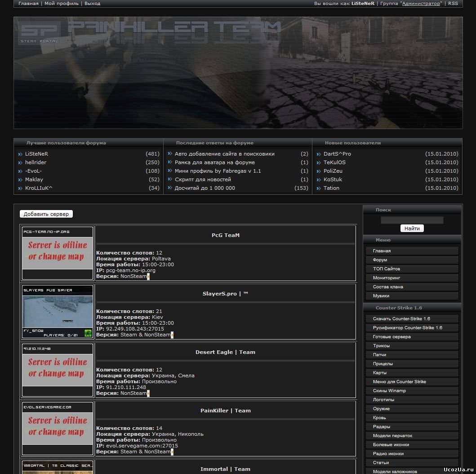Open user -EvoL- profile

click(x=33, y=171)
